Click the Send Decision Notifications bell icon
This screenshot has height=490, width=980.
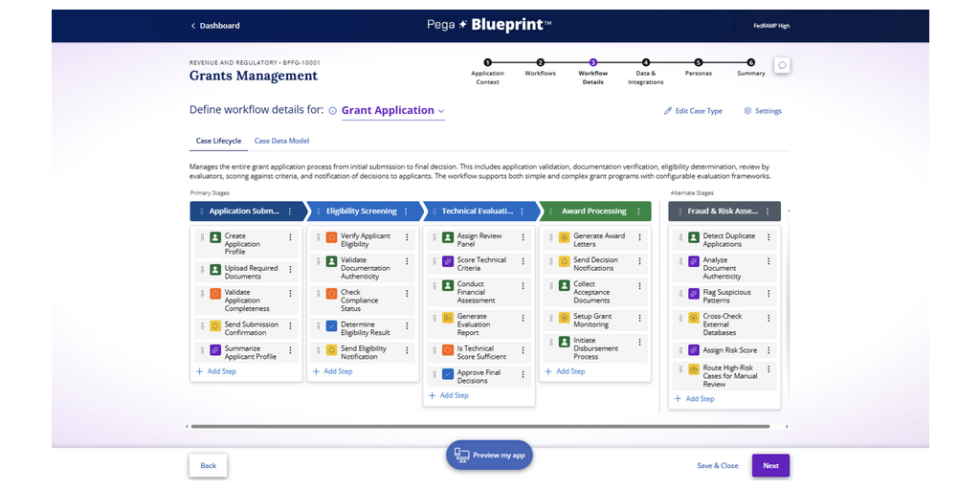(565, 261)
